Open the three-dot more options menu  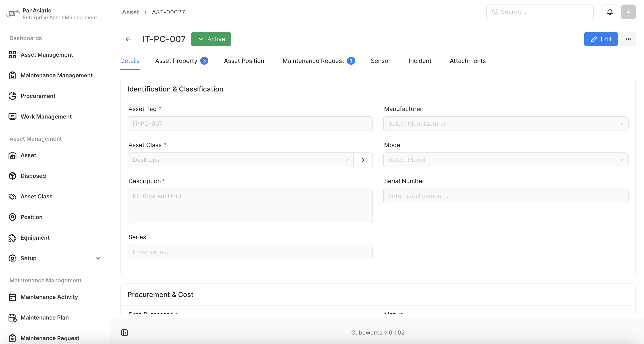pos(628,39)
